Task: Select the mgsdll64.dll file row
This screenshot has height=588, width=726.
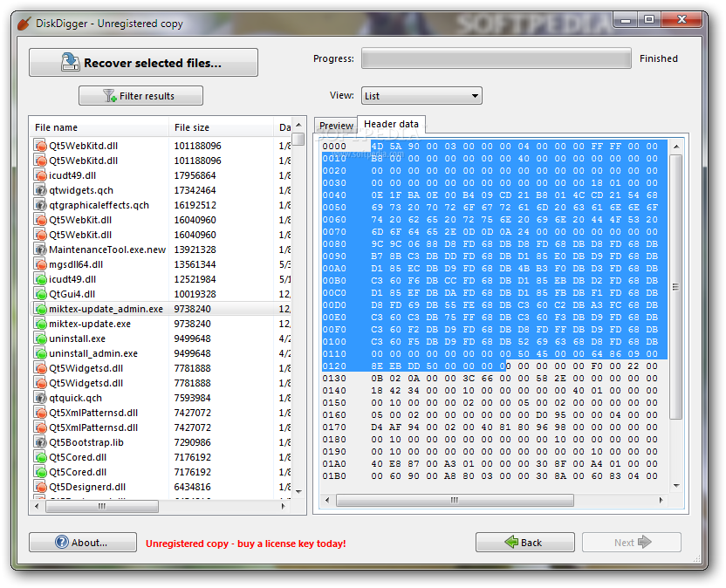Action: coord(161,264)
